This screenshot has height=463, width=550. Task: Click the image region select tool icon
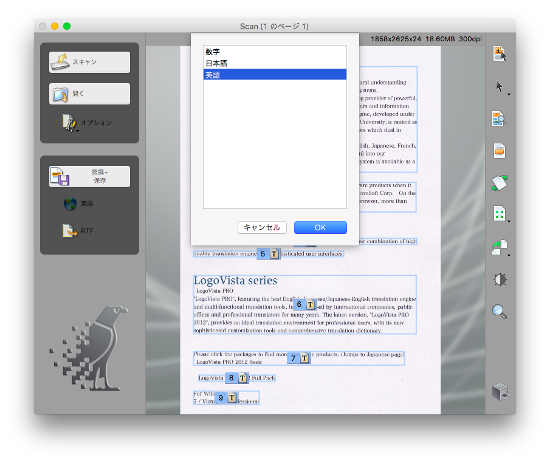(499, 54)
